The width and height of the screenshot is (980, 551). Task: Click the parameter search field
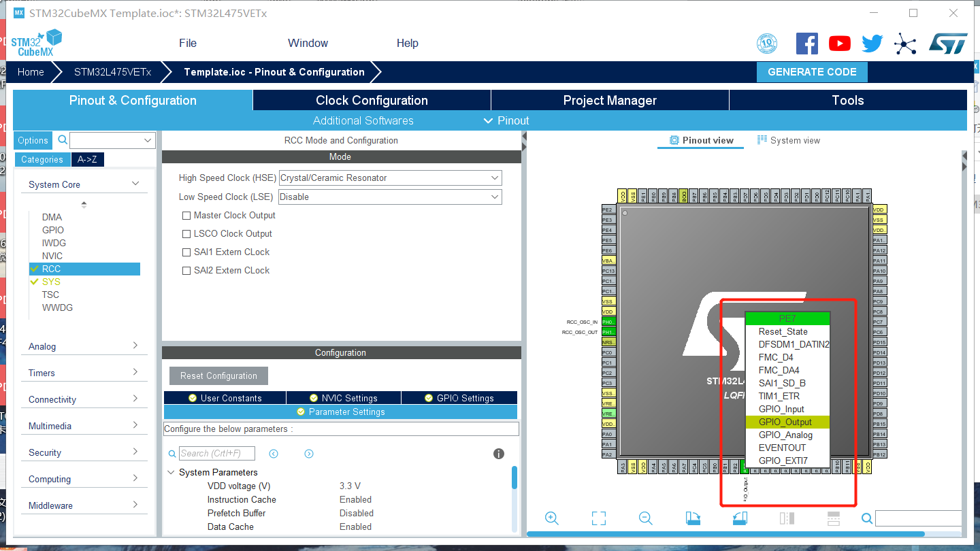click(216, 454)
